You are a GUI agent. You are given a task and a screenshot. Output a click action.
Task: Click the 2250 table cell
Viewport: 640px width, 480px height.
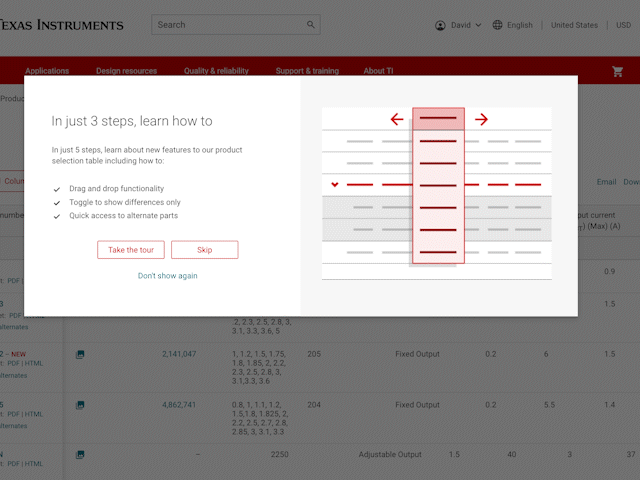point(280,454)
